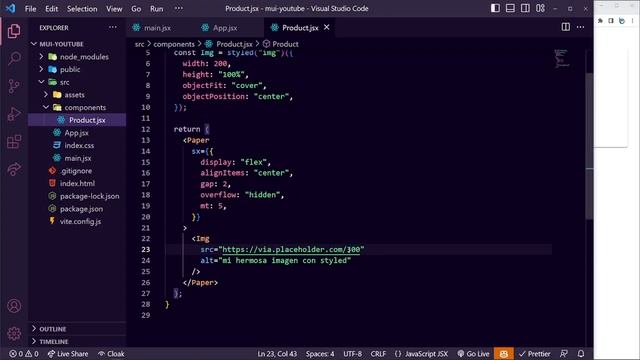Toggle secondary side bar layout icon
Image resolution: width=640 pixels, height=360 pixels.
[x=525, y=8]
